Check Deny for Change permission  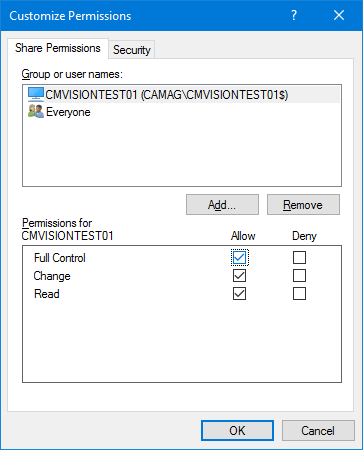[x=299, y=276]
